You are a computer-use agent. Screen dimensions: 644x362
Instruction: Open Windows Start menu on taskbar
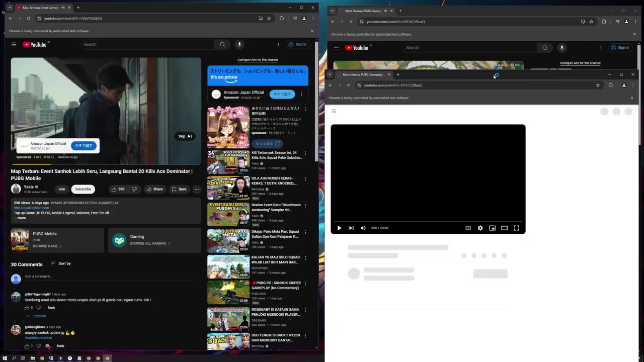pyautogui.click(x=6, y=358)
